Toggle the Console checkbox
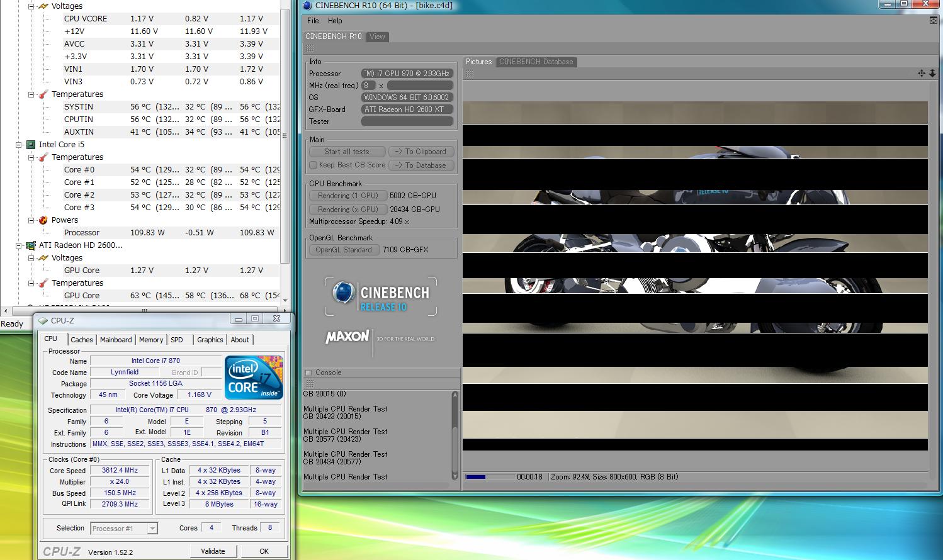 (308, 372)
